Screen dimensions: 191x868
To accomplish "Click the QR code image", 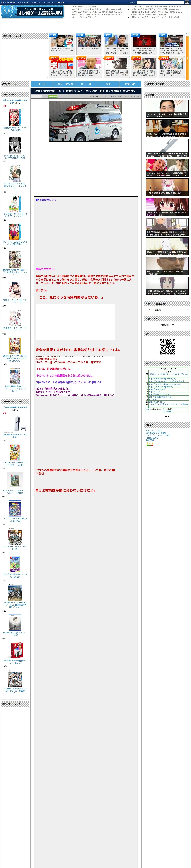I will 167,347.
